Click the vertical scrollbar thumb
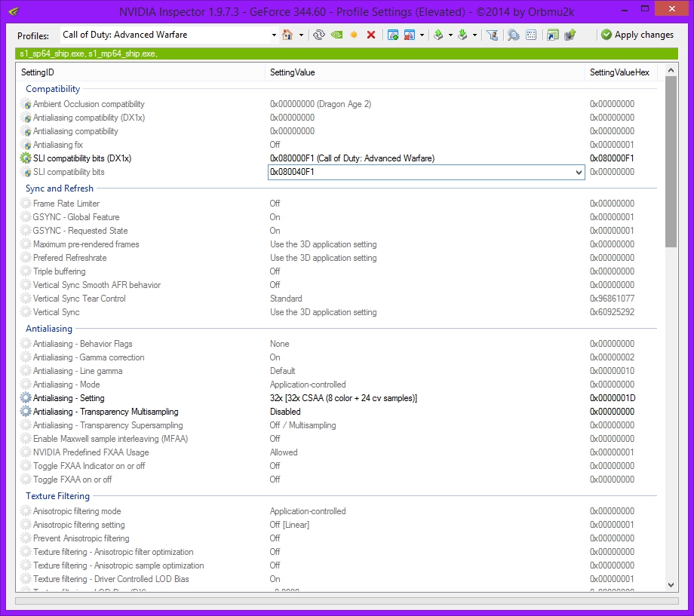This screenshot has height=616, width=694. (671, 161)
